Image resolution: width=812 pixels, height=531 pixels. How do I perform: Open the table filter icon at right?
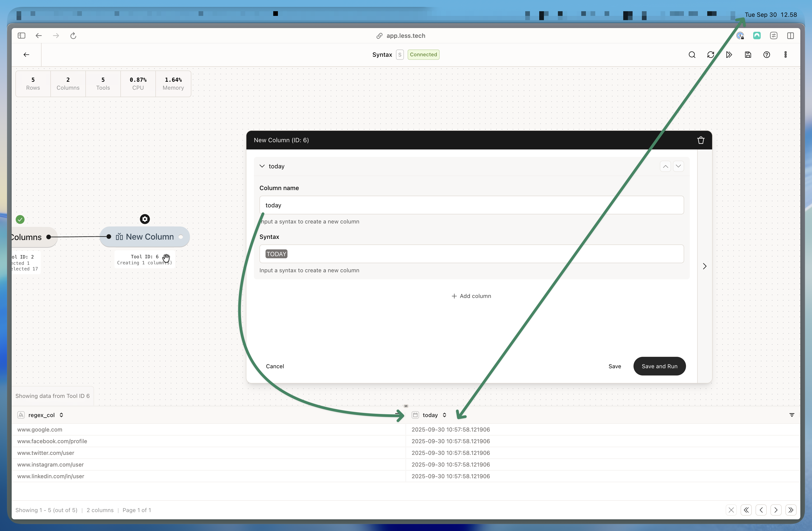pos(792,415)
